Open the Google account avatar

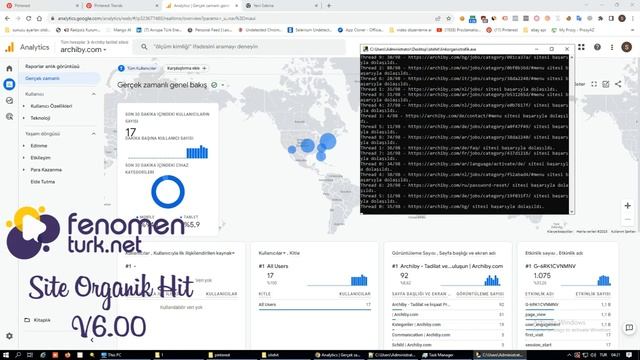click(x=627, y=47)
